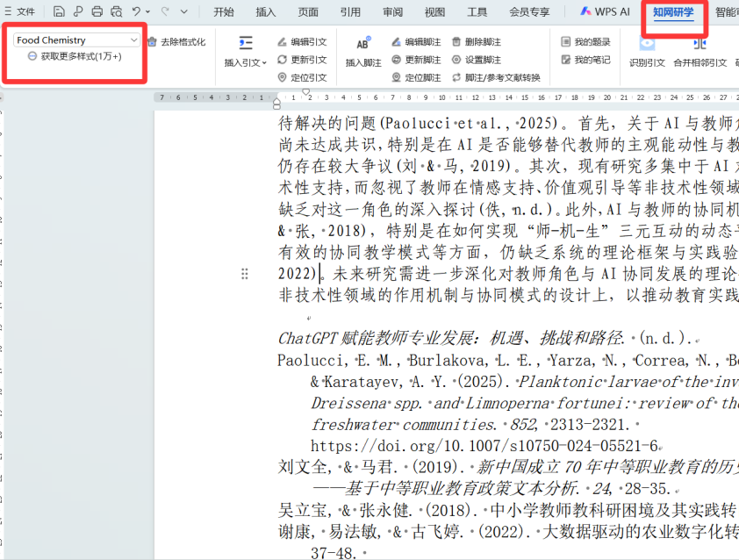Open my notes (我的笔记)

pyautogui.click(x=585, y=60)
